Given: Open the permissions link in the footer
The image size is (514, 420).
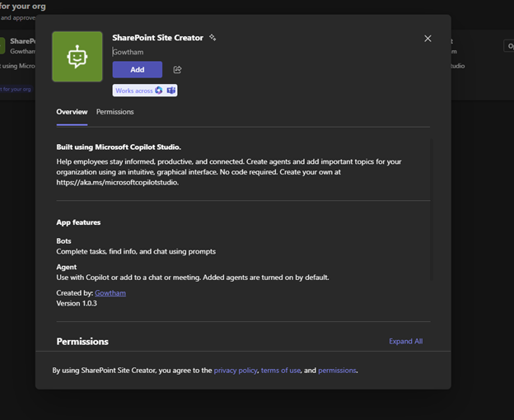Looking at the screenshot, I should tap(337, 371).
